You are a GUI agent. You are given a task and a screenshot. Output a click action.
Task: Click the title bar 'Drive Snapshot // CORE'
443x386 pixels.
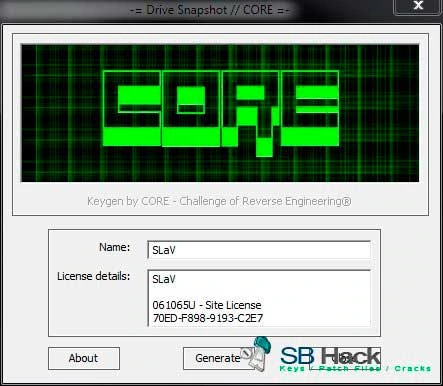coord(210,10)
